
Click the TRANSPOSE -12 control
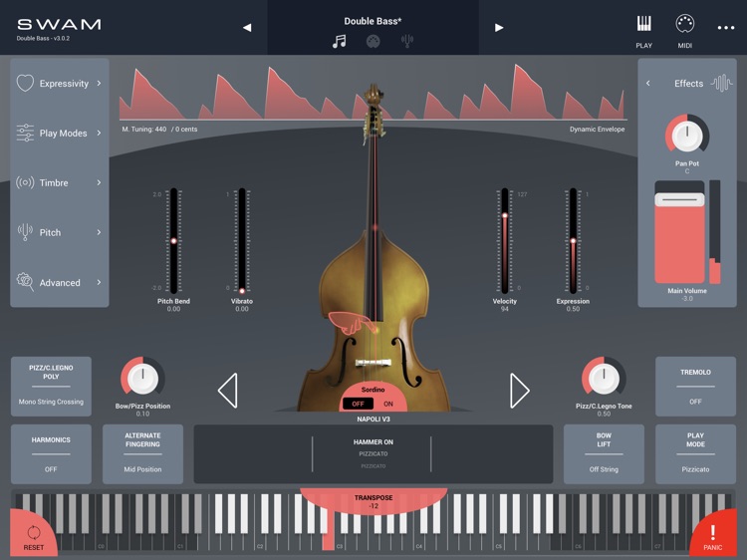coord(373,501)
